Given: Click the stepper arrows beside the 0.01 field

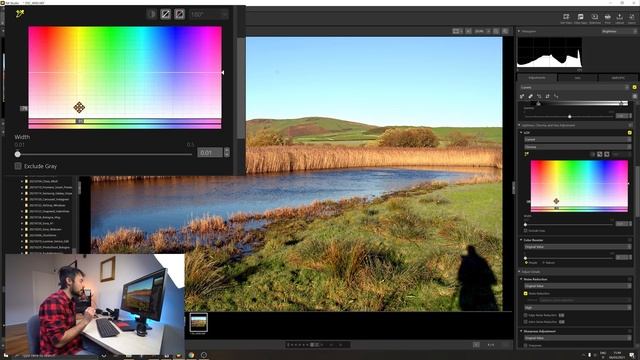Looking at the screenshot, I should point(227,153).
